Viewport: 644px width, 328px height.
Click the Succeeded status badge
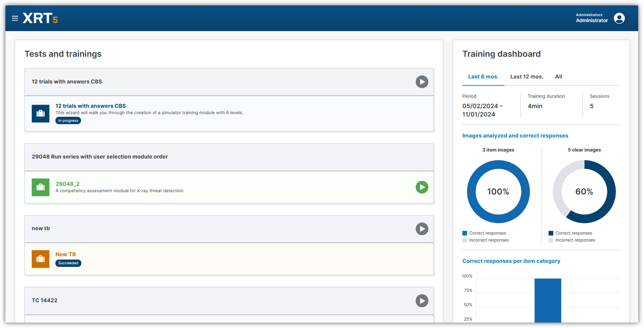[68, 263]
